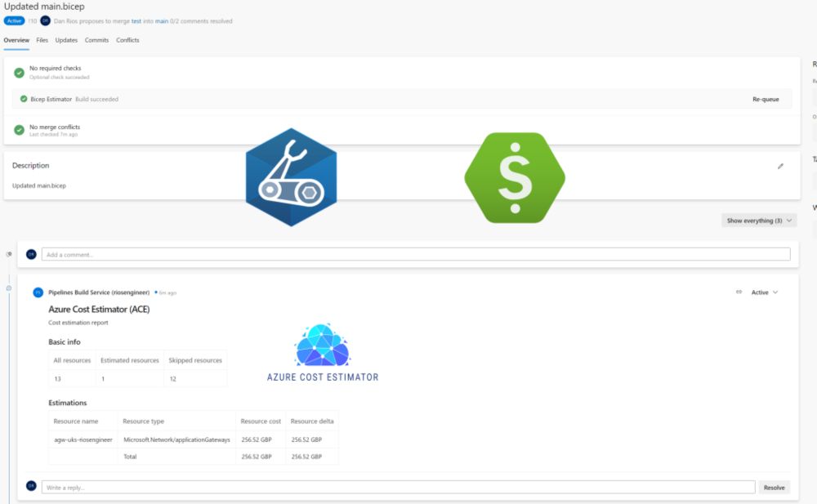Click the Active pull request status badge
This screenshot has width=817, height=504.
pos(14,21)
